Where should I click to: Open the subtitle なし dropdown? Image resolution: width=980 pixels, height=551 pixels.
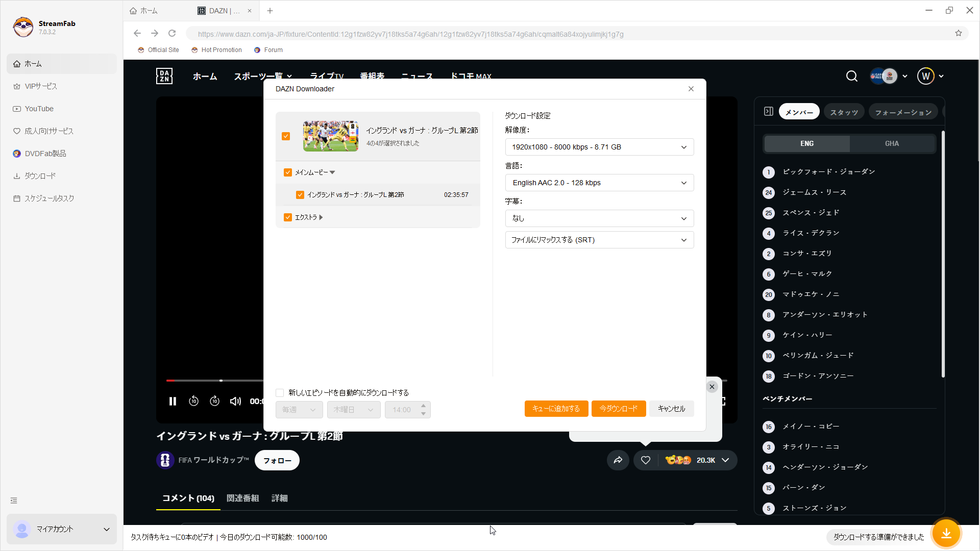599,218
